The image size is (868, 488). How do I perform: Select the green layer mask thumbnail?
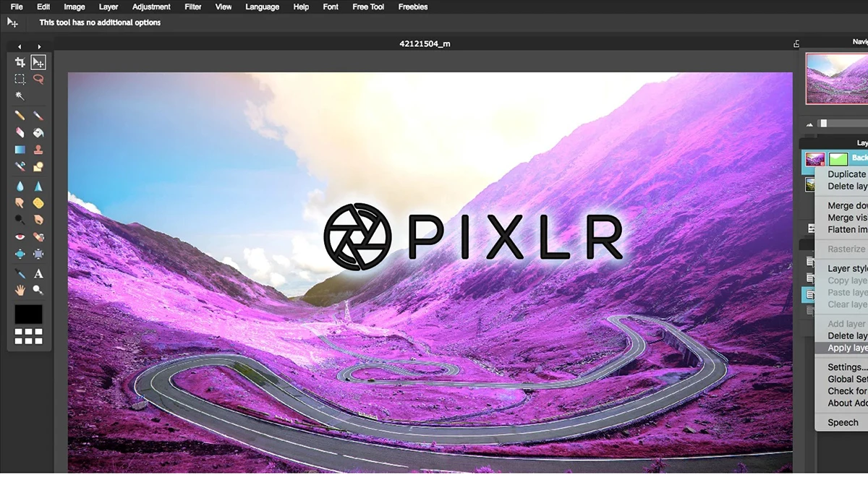pyautogui.click(x=838, y=158)
